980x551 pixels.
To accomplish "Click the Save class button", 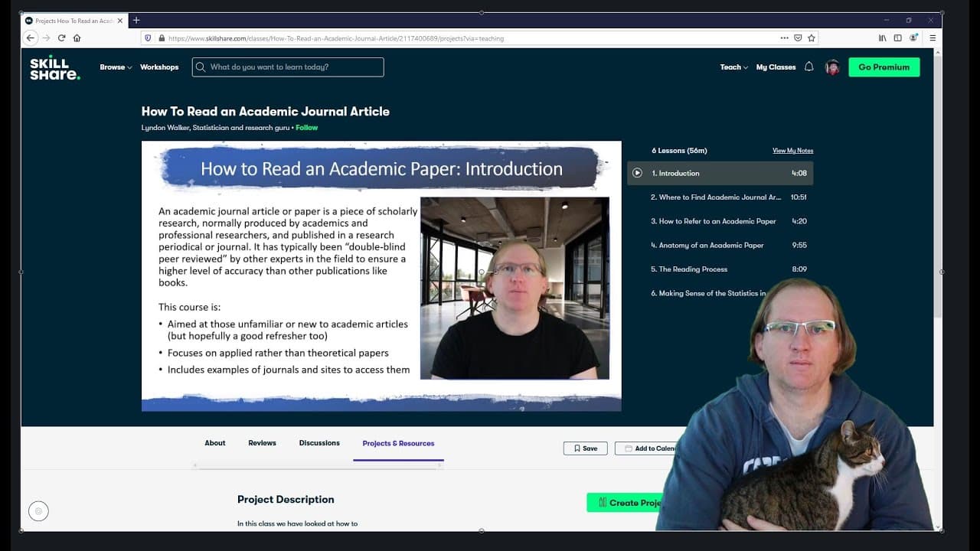I will (x=585, y=448).
